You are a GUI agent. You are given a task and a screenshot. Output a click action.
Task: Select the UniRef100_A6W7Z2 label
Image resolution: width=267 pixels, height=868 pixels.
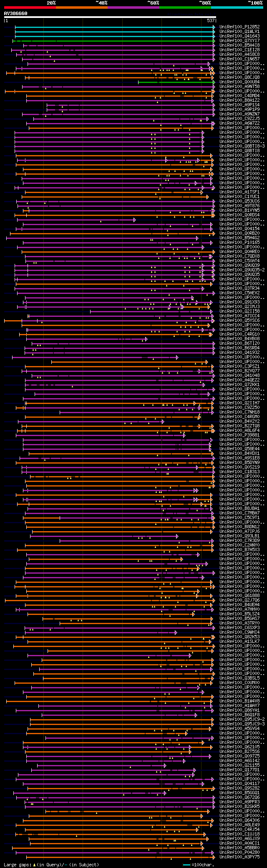click(x=239, y=123)
